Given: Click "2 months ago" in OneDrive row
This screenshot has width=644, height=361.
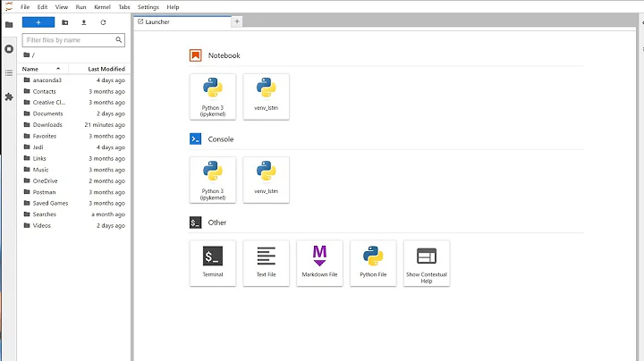Looking at the screenshot, I should click(x=106, y=180).
